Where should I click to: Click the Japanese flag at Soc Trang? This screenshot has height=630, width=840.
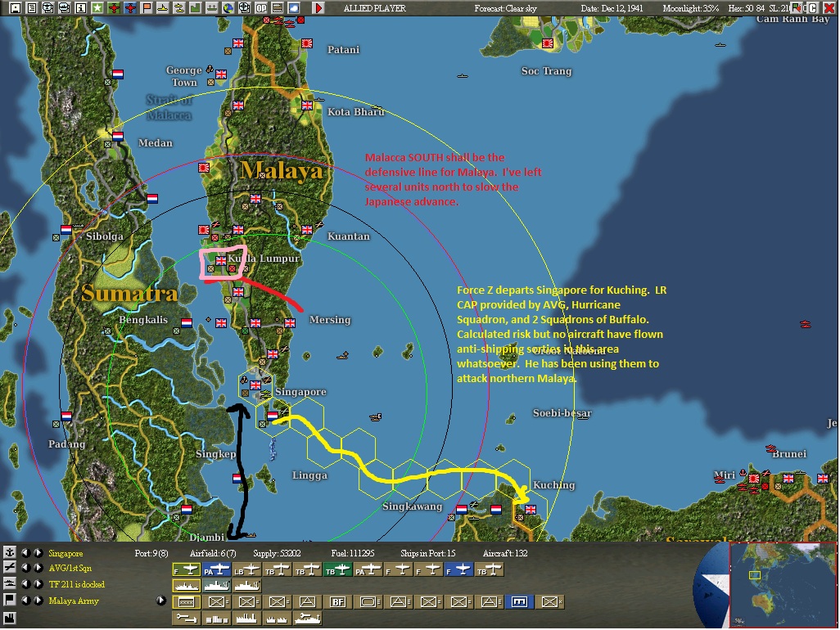pyautogui.click(x=548, y=43)
